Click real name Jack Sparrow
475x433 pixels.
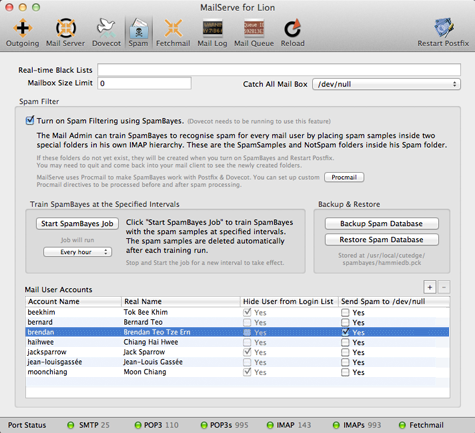(144, 352)
